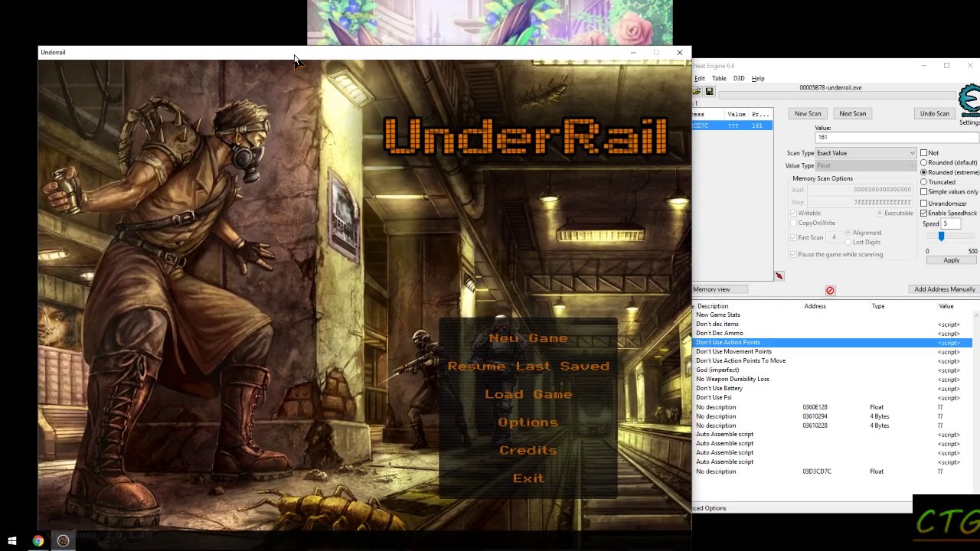This screenshot has width=980, height=551.
Task: Select Don't Use Action Points entry
Action: pos(832,342)
